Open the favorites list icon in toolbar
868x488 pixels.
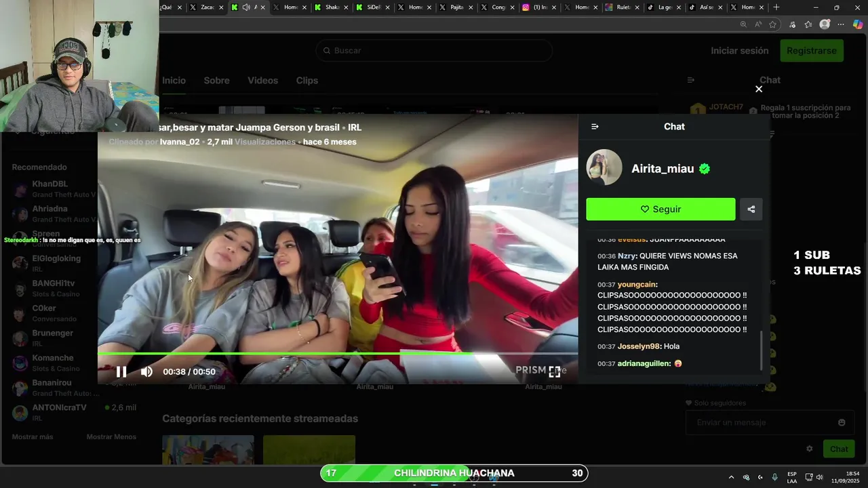(x=808, y=24)
